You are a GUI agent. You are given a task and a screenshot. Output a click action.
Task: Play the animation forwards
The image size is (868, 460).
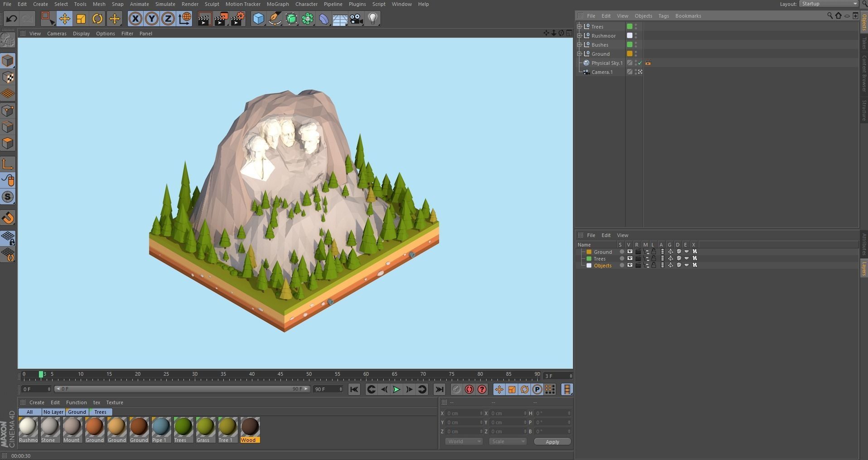(x=396, y=389)
